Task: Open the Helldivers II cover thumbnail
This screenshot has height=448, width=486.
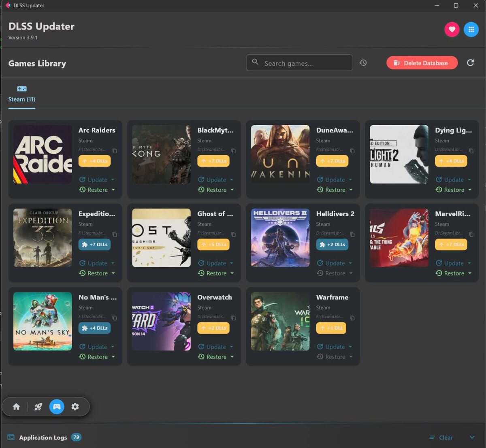Action: pyautogui.click(x=280, y=238)
